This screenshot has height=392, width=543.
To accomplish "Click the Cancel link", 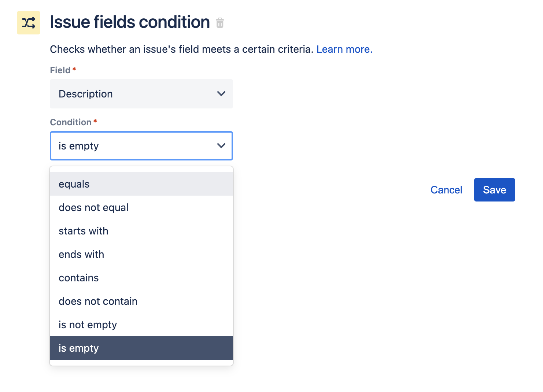I will [446, 190].
